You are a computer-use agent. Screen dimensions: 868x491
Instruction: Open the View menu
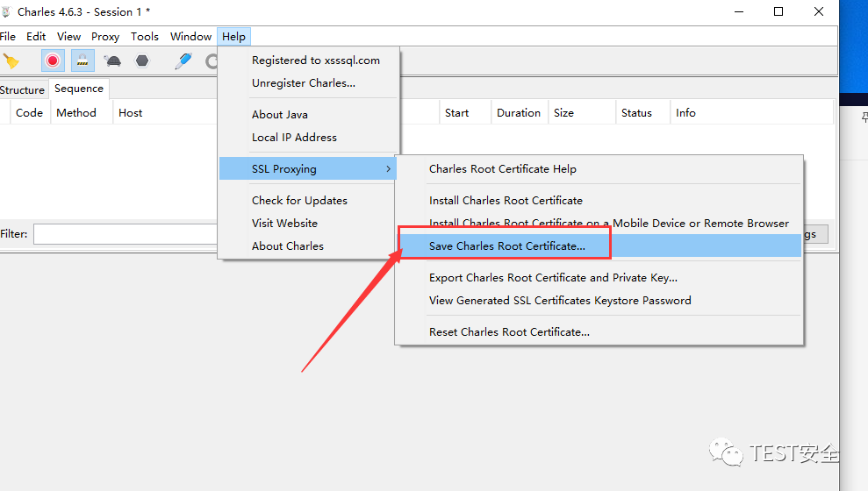click(x=68, y=37)
